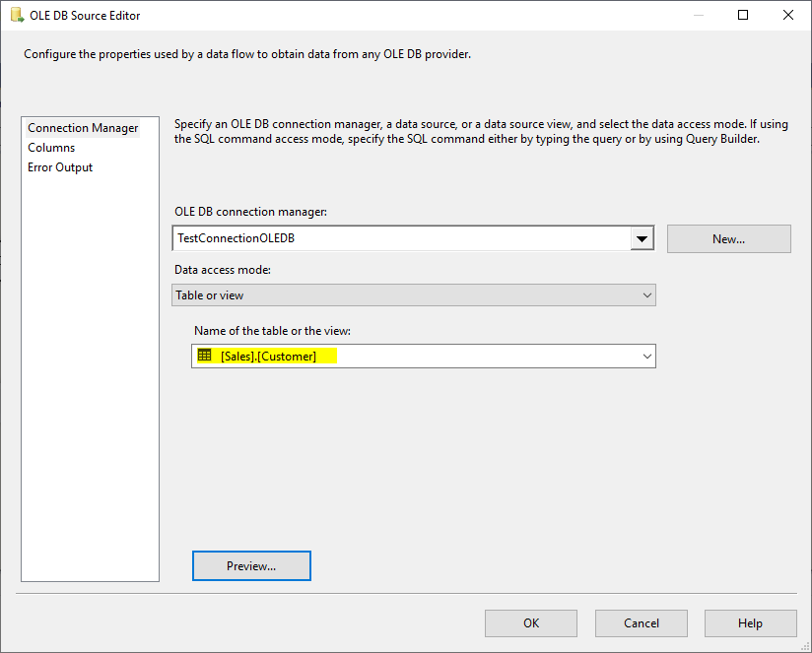Viewport: 812px width, 653px height.
Task: Click the highlighted [Sales].[Customer] table name
Action: click(269, 357)
